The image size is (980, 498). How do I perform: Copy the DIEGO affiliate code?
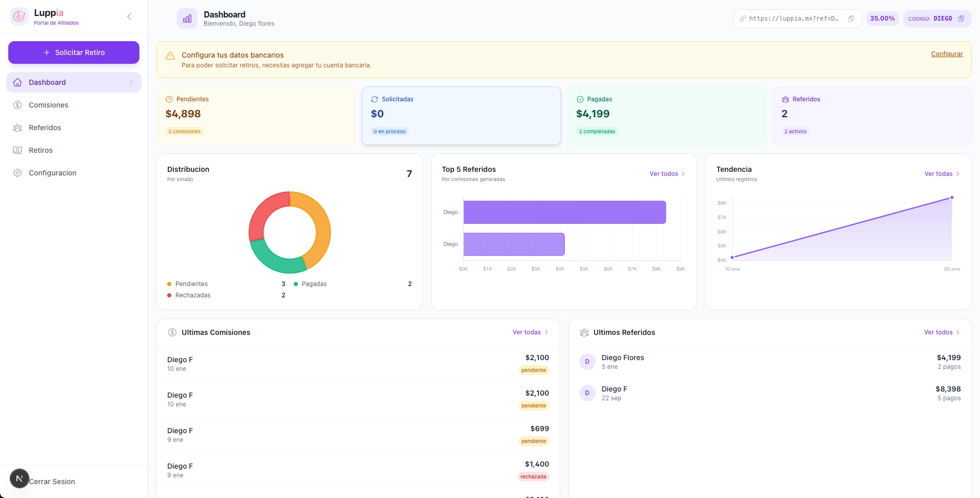tap(961, 19)
